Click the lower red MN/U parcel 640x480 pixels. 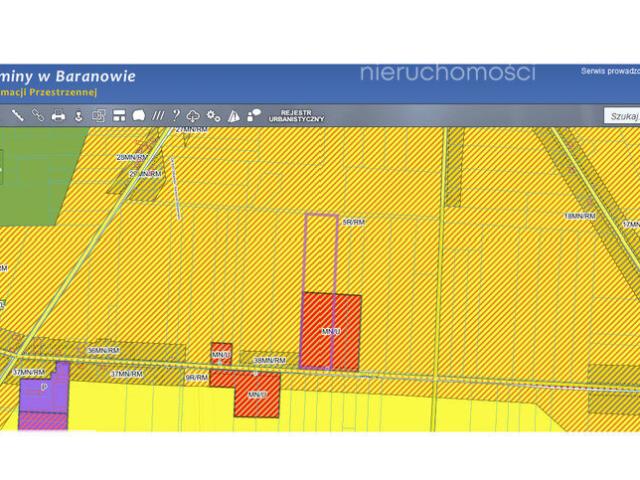click(257, 394)
